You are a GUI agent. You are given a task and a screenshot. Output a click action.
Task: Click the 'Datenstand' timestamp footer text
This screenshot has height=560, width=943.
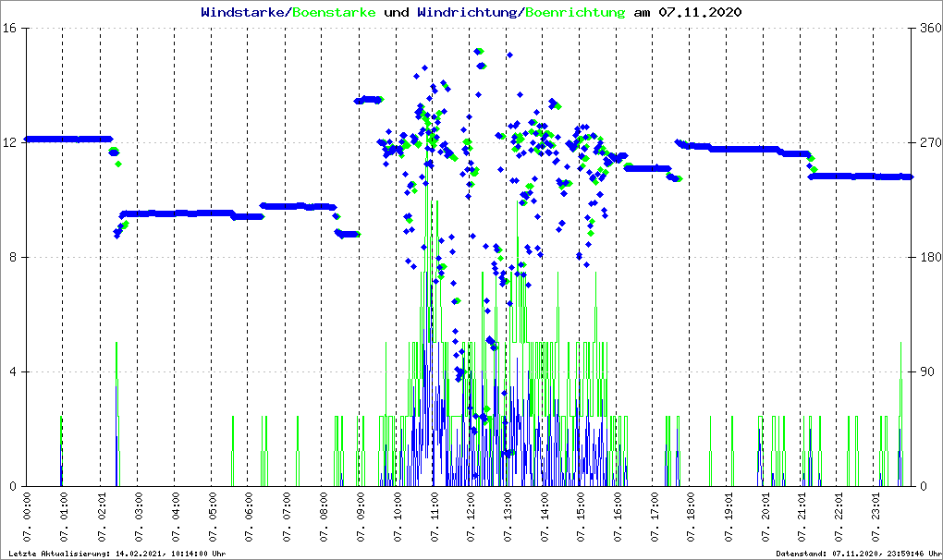coord(857,554)
